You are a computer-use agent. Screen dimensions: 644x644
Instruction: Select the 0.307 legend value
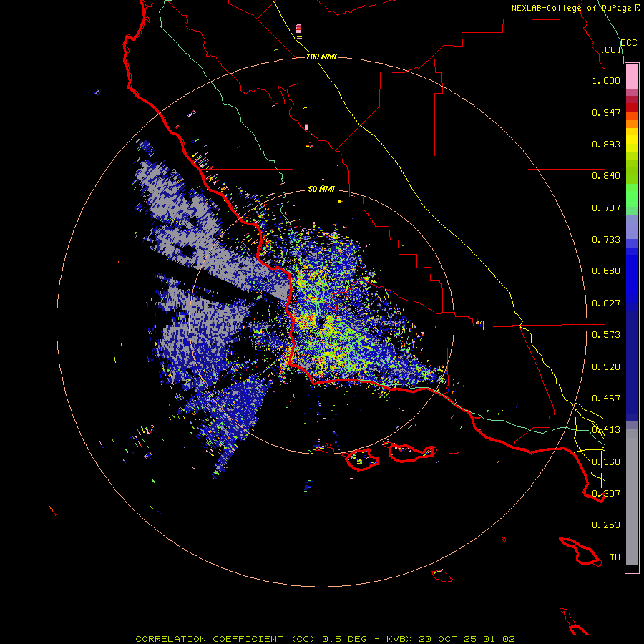(x=606, y=494)
